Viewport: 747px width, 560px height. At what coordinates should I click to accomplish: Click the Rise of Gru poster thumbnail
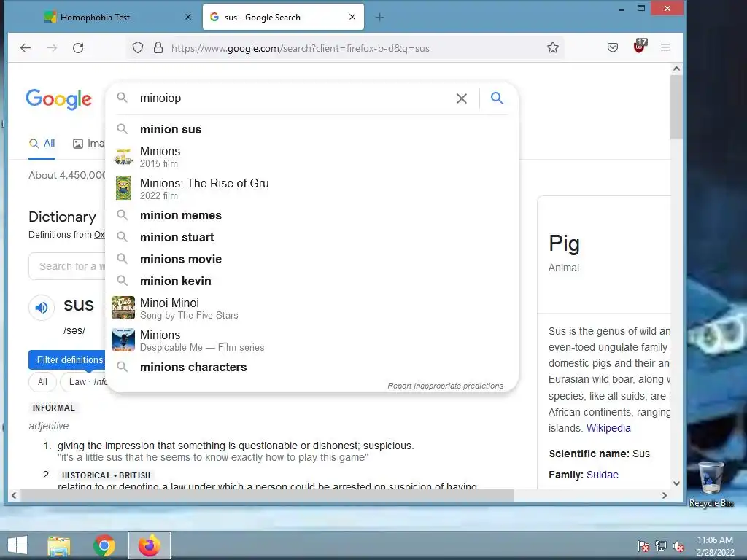coord(123,187)
